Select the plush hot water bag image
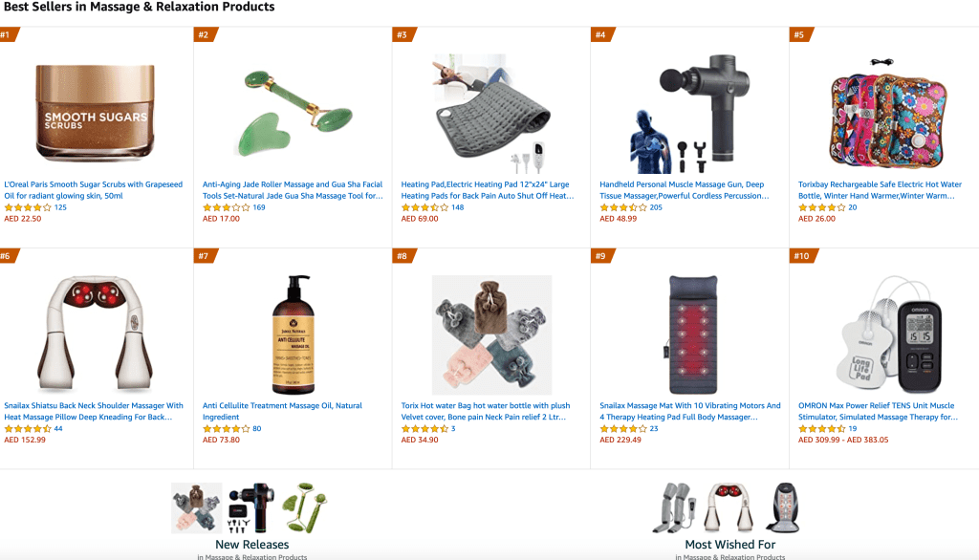Viewport: 979px width, 560px height. pyautogui.click(x=492, y=334)
